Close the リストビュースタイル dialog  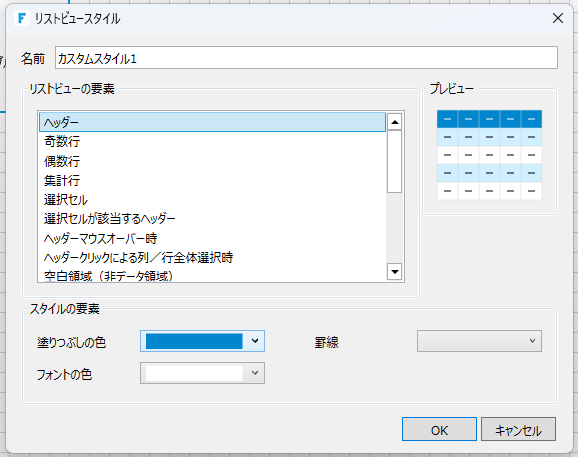click(558, 18)
